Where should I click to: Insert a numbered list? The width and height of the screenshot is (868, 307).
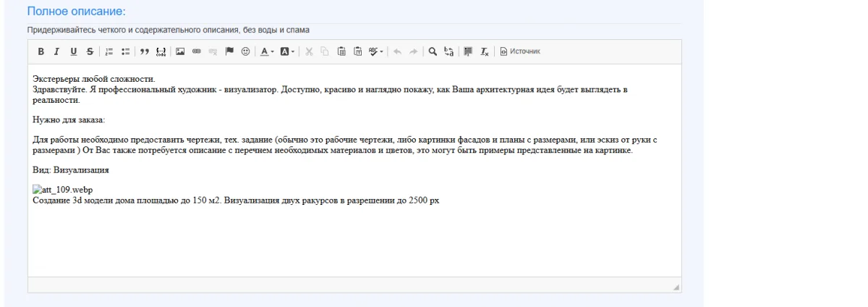(x=111, y=51)
